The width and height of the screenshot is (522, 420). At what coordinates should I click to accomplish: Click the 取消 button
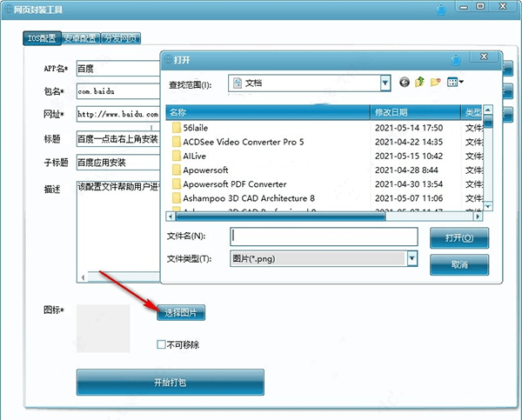click(x=459, y=264)
